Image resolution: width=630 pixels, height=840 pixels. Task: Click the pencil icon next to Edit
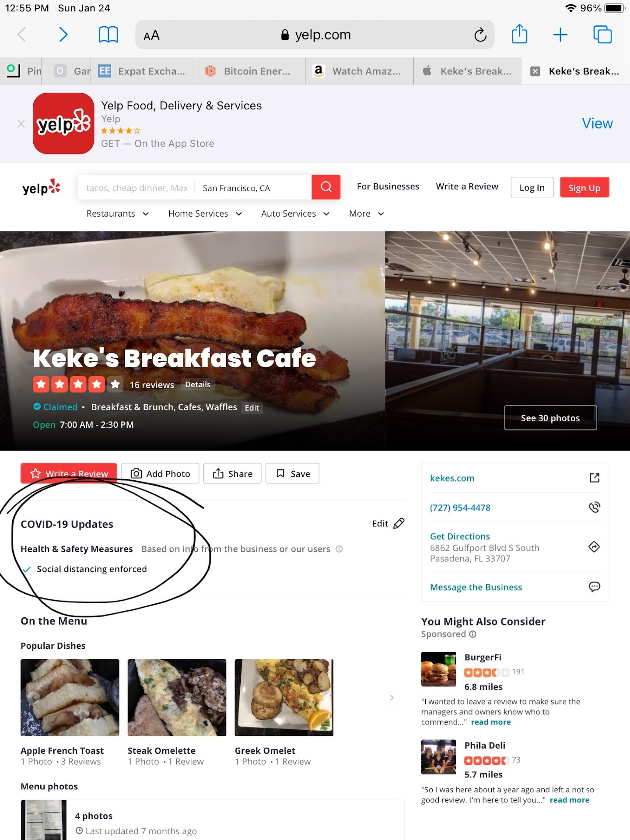[x=399, y=523]
